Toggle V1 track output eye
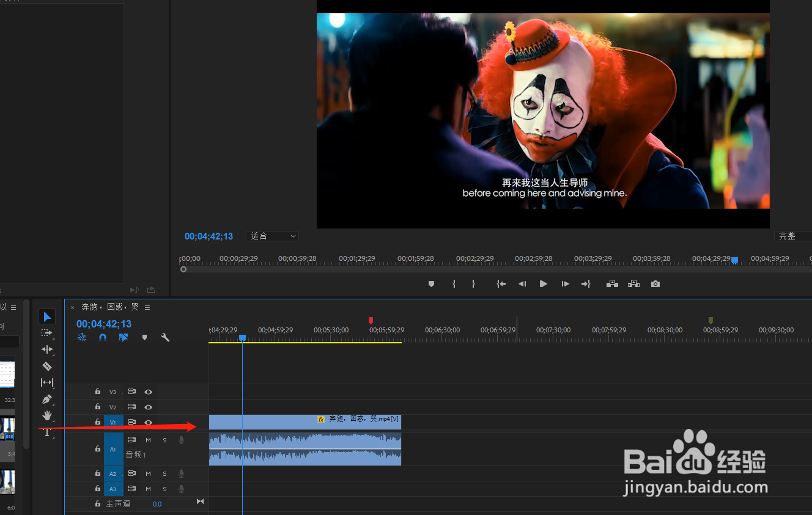812x515 pixels. coord(148,422)
